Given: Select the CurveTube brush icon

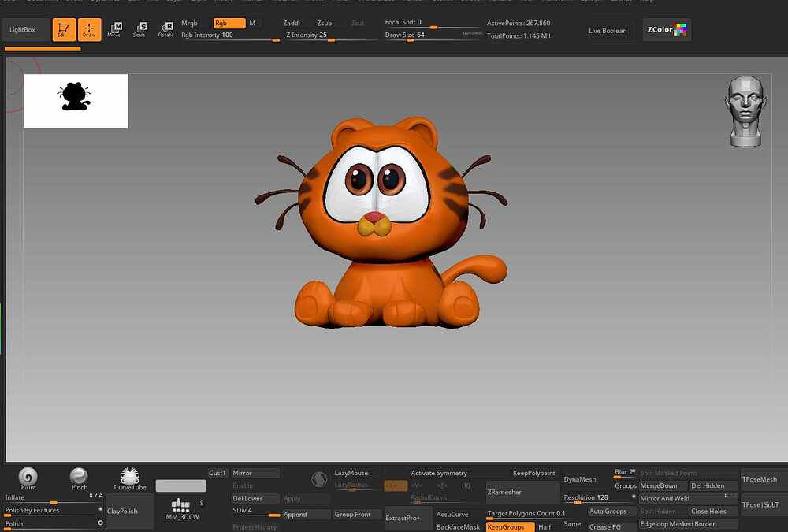Looking at the screenshot, I should tap(130, 478).
